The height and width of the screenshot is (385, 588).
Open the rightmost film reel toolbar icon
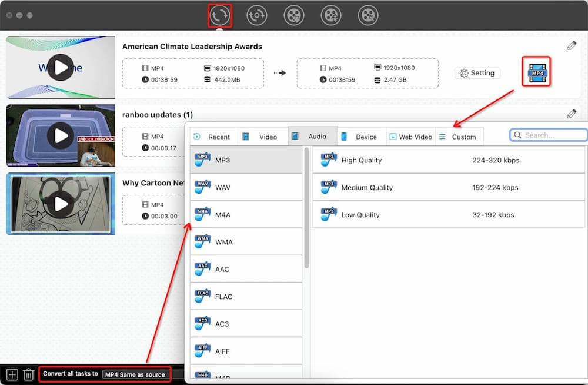point(368,15)
